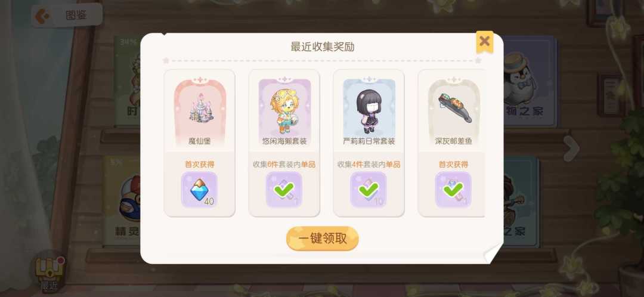Click the claimed checkmark under 悠闲海獭套装
The image size is (644, 297).
point(284,190)
